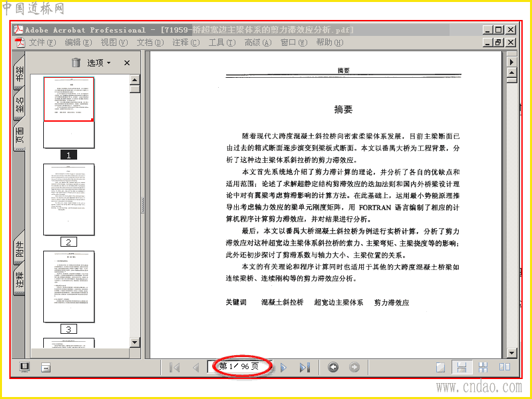Go to the previous page arrow

click(196, 367)
